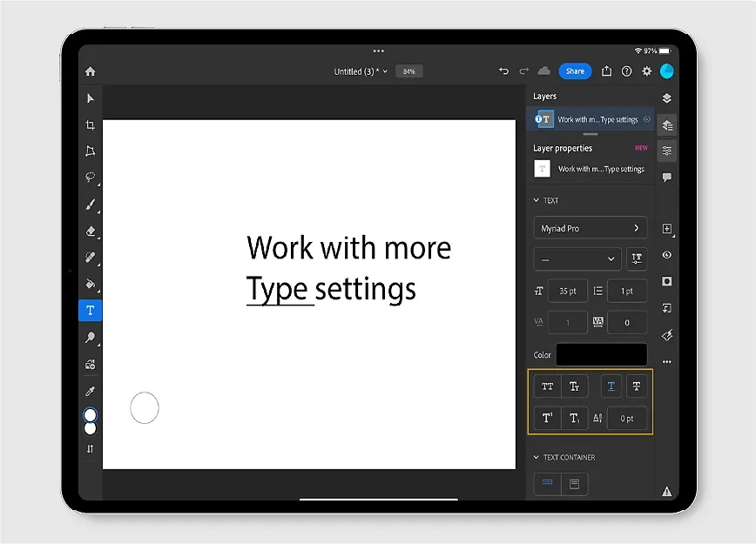
Task: Select the Eraser tool
Action: [x=90, y=232]
